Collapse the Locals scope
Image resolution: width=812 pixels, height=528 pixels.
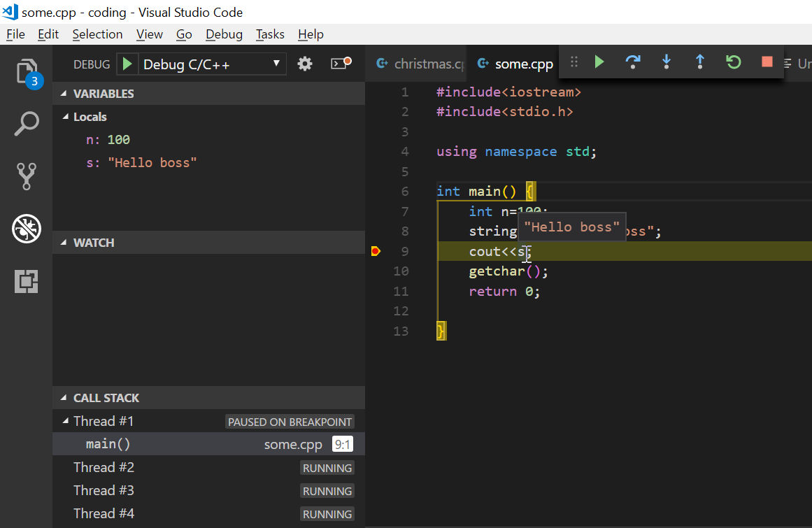[66, 117]
